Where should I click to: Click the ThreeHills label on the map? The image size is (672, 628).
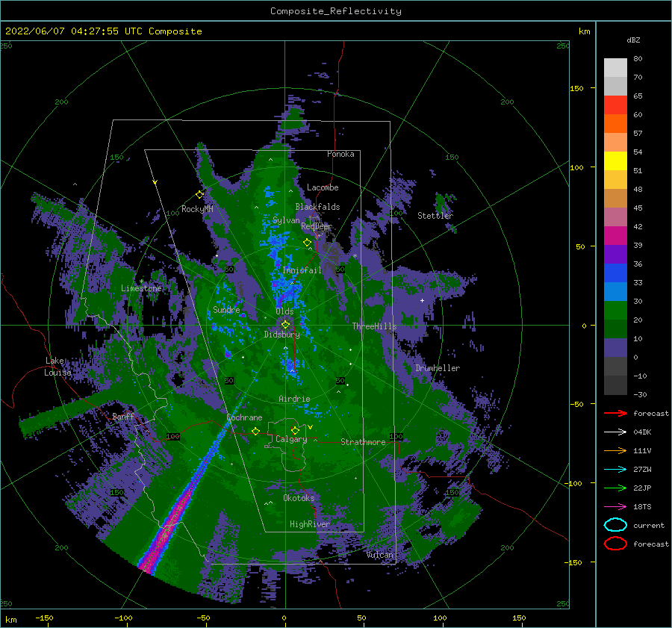pos(375,326)
